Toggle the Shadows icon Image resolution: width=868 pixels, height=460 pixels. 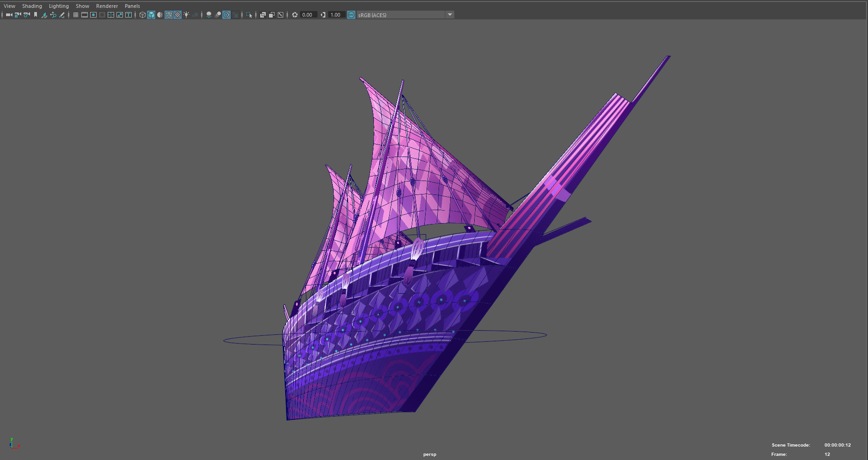(x=195, y=15)
